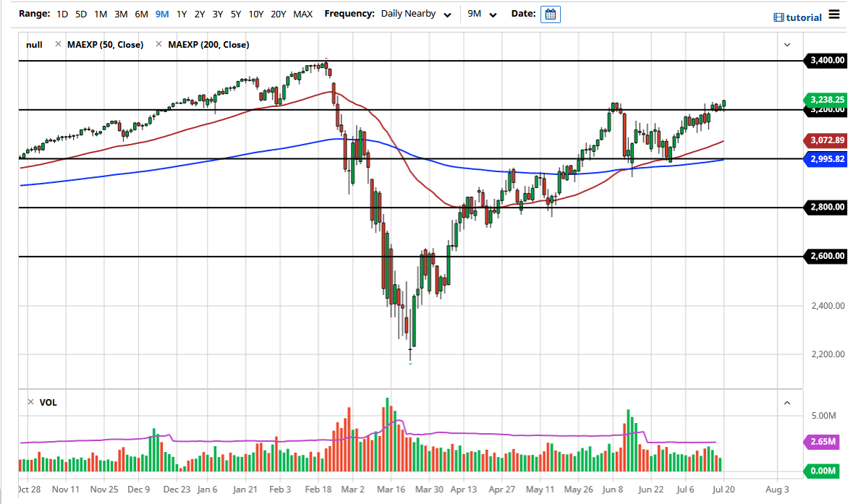
Task: Remove the MAEXP (50, Close) indicator
Action: (58, 44)
